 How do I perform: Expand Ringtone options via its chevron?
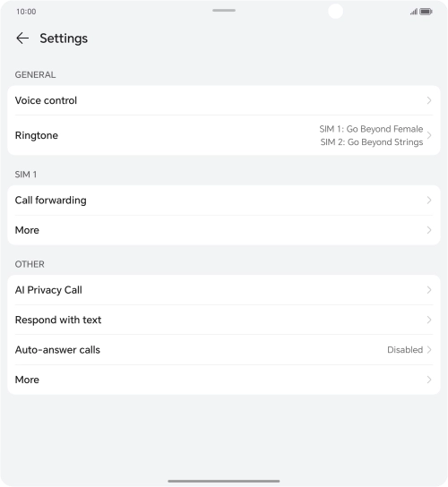click(x=429, y=135)
